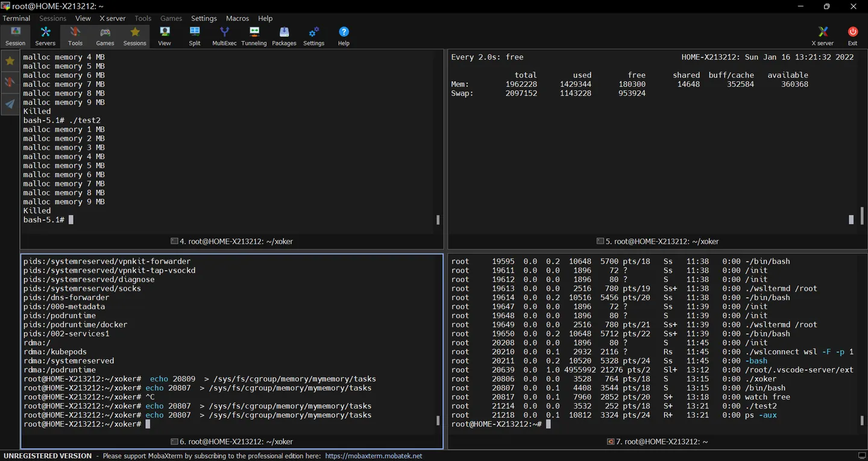Open the Tunneling toolbar icon

pos(254,36)
